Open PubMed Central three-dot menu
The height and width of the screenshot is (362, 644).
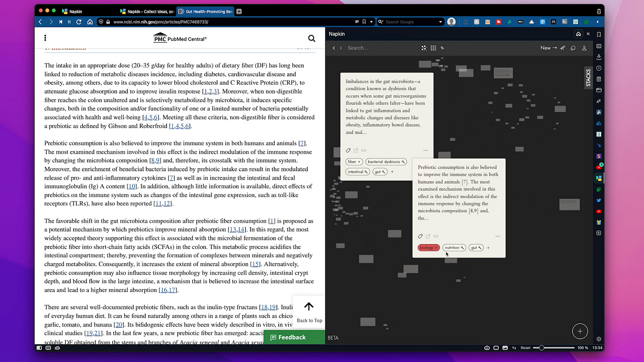pos(45,38)
